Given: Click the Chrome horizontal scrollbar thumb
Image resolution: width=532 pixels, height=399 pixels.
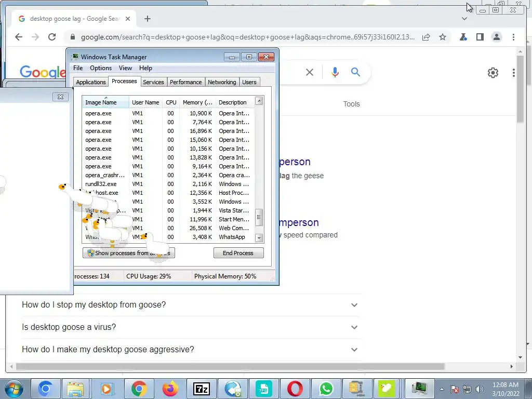Looking at the screenshot, I should (230, 366).
